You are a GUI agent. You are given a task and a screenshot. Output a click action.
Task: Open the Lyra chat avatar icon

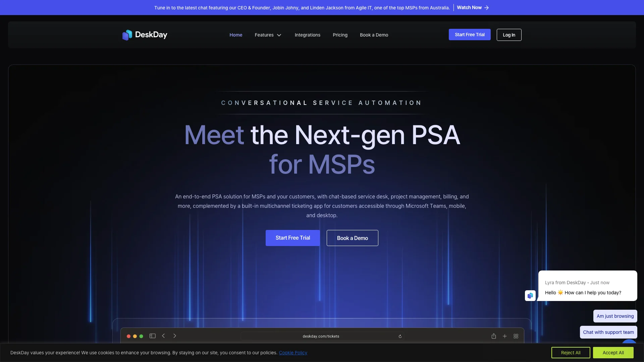530,296
